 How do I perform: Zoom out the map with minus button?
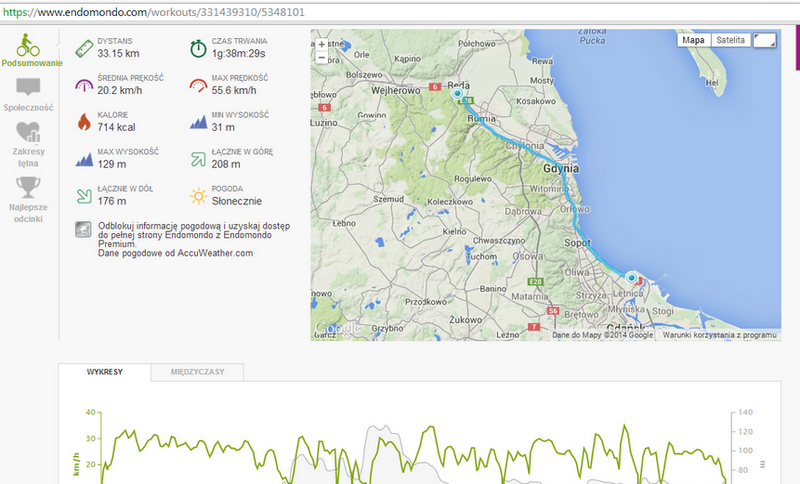coord(321,58)
